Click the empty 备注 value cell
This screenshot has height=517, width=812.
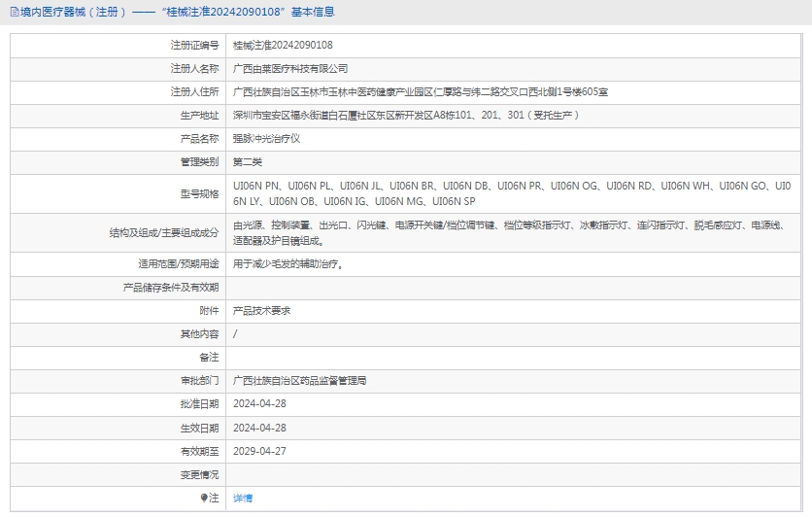(x=515, y=357)
